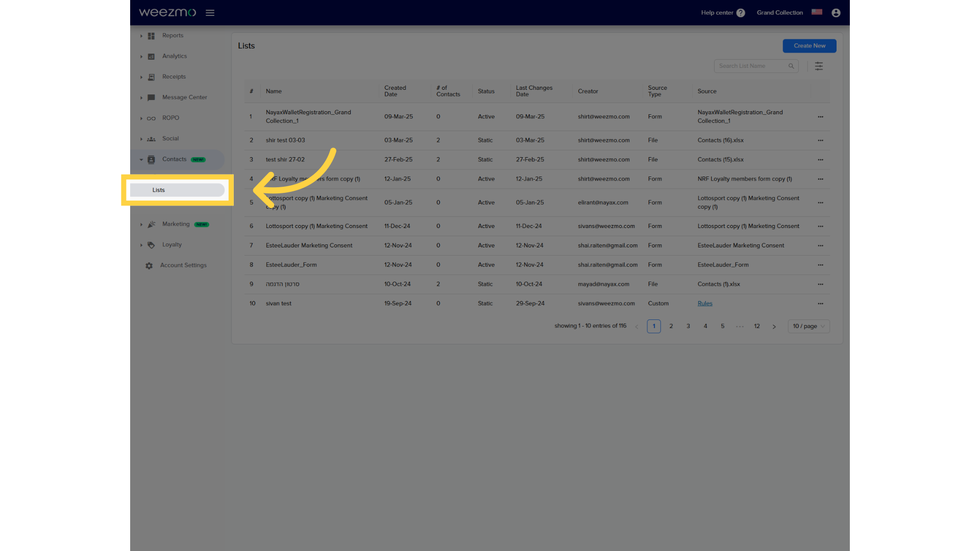Open the Loyalty menu item
The width and height of the screenshot is (980, 551).
point(172,245)
